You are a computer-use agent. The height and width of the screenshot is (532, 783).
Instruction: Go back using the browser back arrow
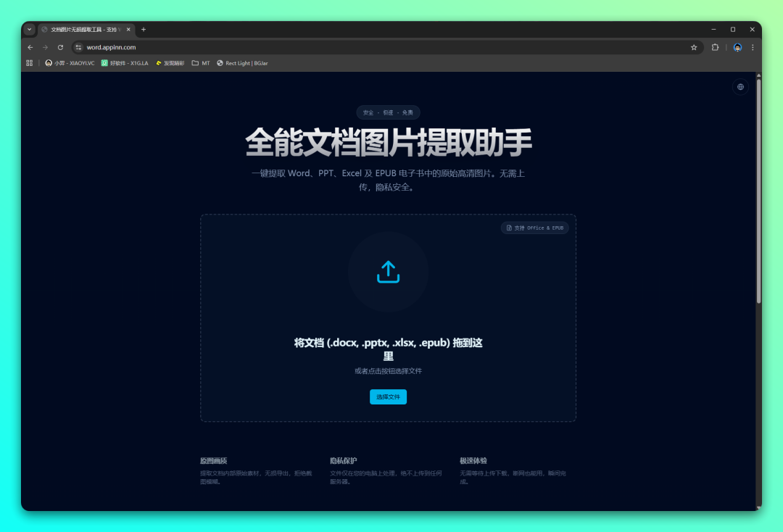pyautogui.click(x=30, y=47)
